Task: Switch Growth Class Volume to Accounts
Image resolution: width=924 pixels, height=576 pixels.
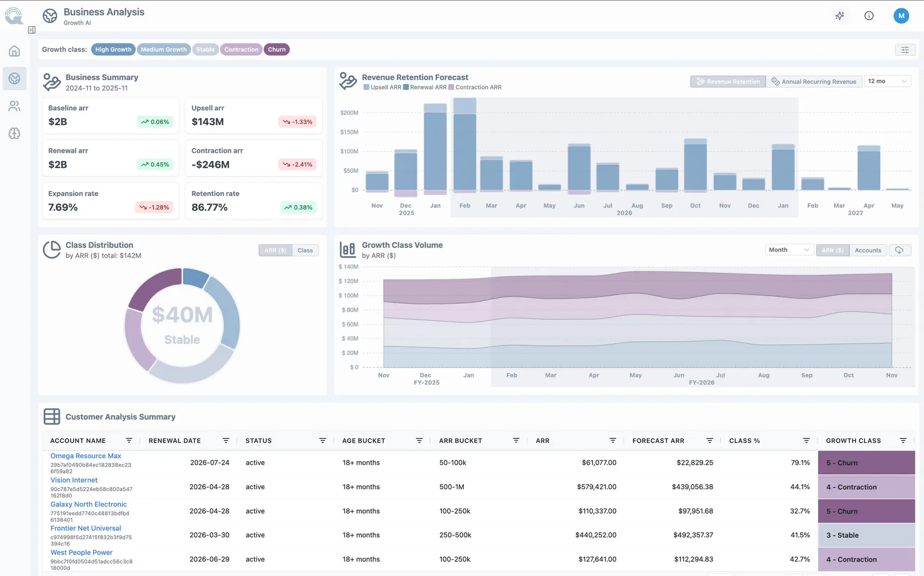Action: click(868, 250)
